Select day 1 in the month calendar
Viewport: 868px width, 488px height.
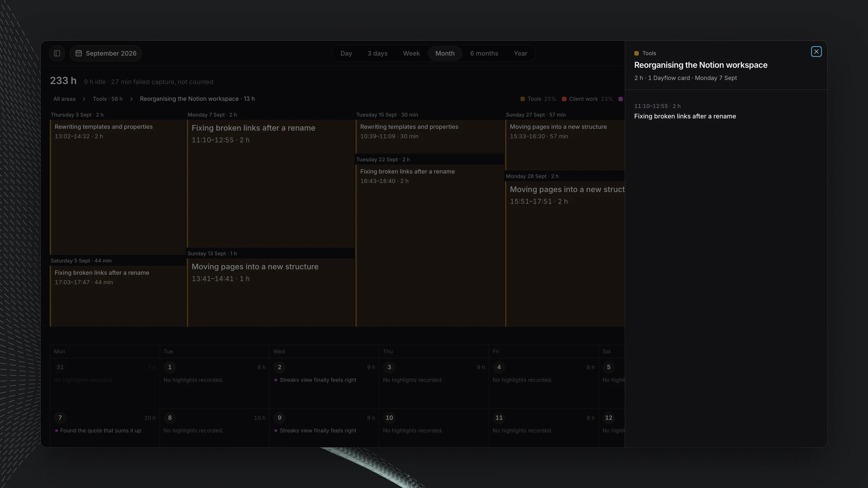[x=170, y=367]
